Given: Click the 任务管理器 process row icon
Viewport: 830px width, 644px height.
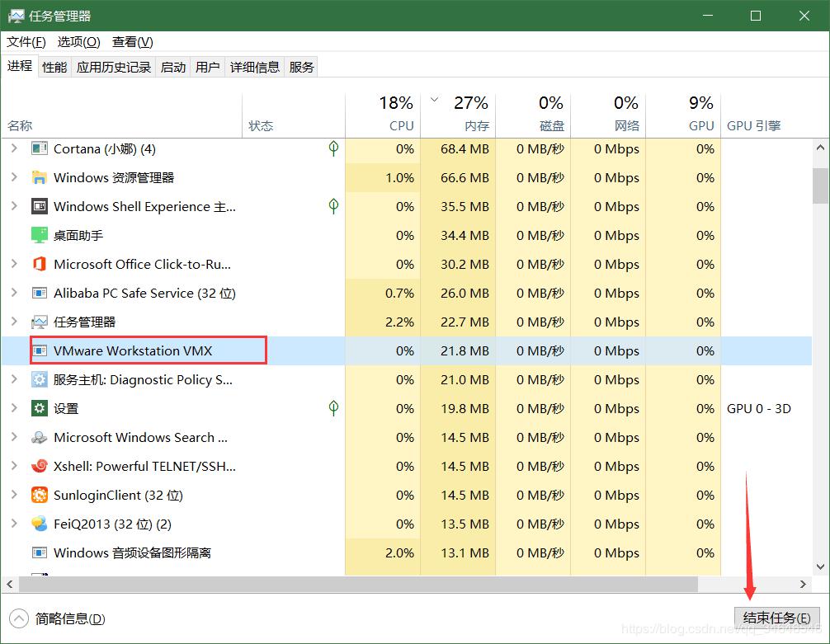Looking at the screenshot, I should [x=39, y=322].
